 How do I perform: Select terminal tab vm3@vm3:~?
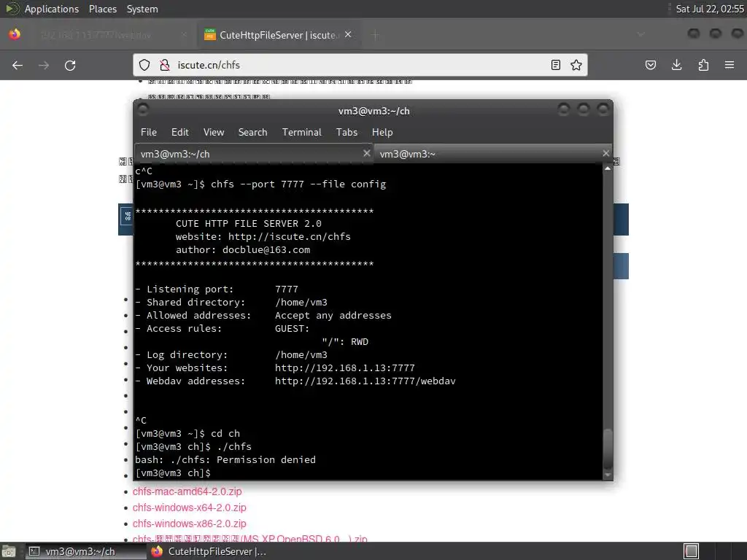click(492, 154)
